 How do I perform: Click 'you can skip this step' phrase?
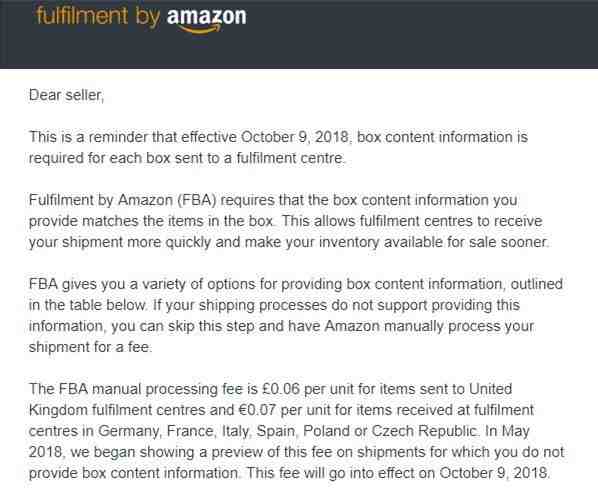[x=183, y=326]
